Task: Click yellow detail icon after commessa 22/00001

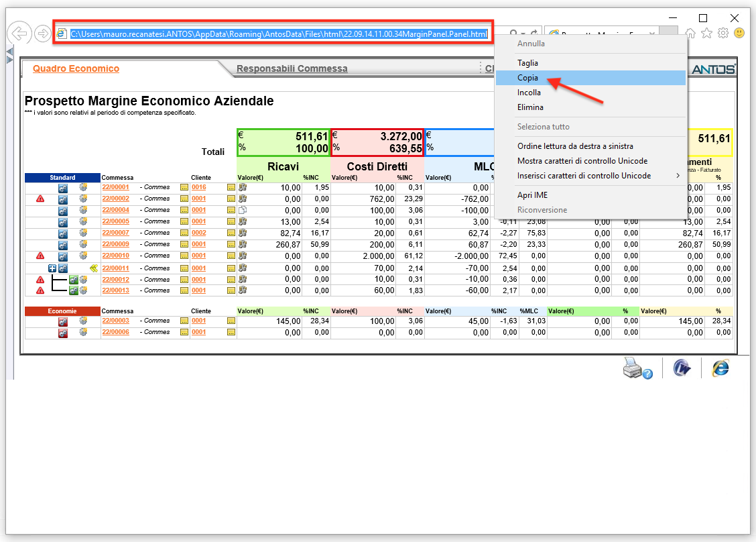Action: click(x=184, y=187)
